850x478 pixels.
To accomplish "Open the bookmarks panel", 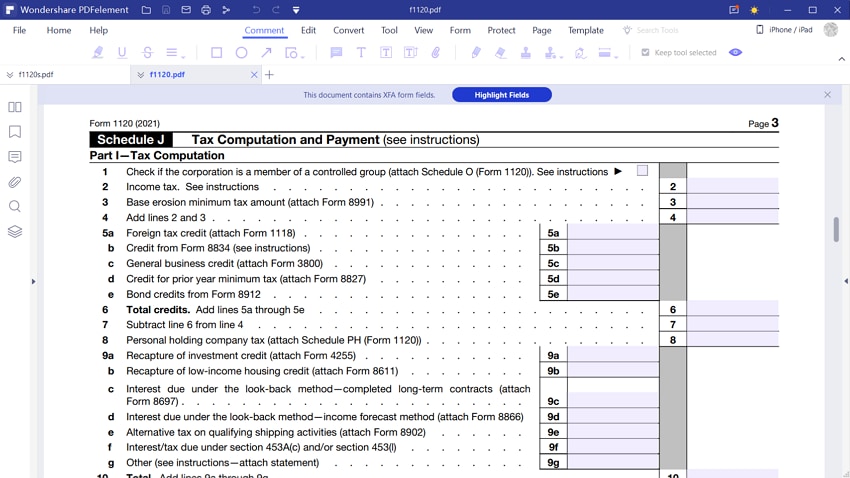I will click(15, 132).
